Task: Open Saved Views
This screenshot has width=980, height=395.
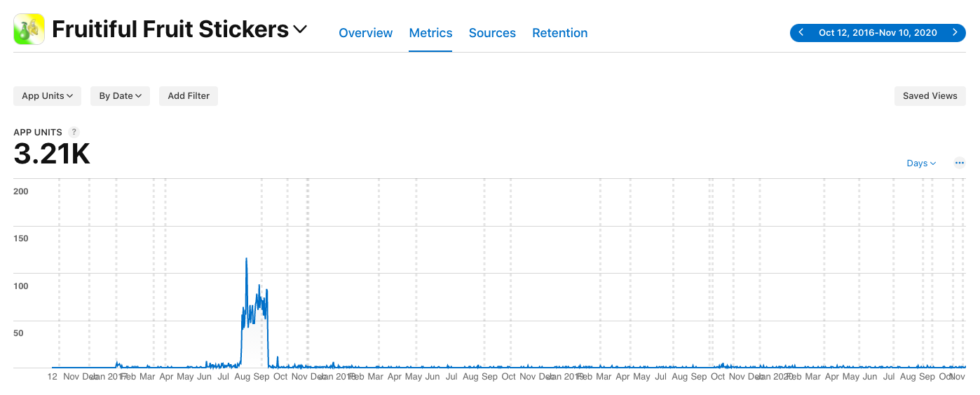Action: [x=930, y=96]
